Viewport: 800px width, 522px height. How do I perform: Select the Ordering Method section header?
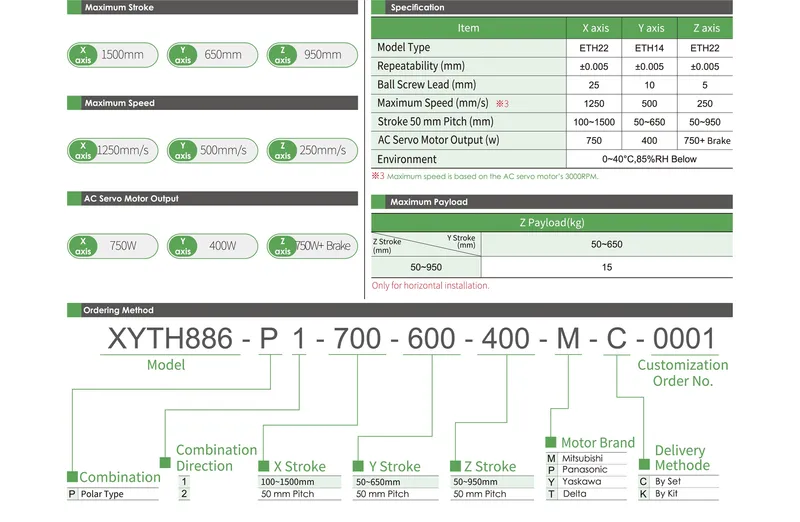(399, 310)
